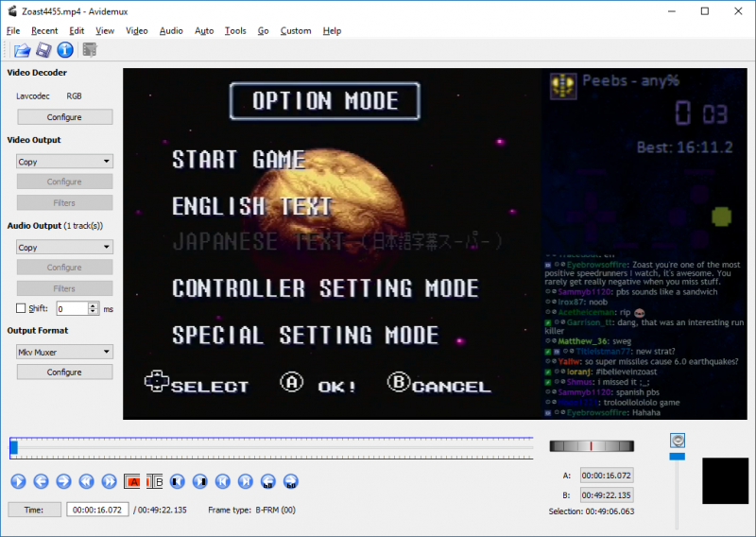Viewport: 756px width, 537px height.
Task: Expand the Audio Output Copy dropdown
Action: click(x=64, y=247)
